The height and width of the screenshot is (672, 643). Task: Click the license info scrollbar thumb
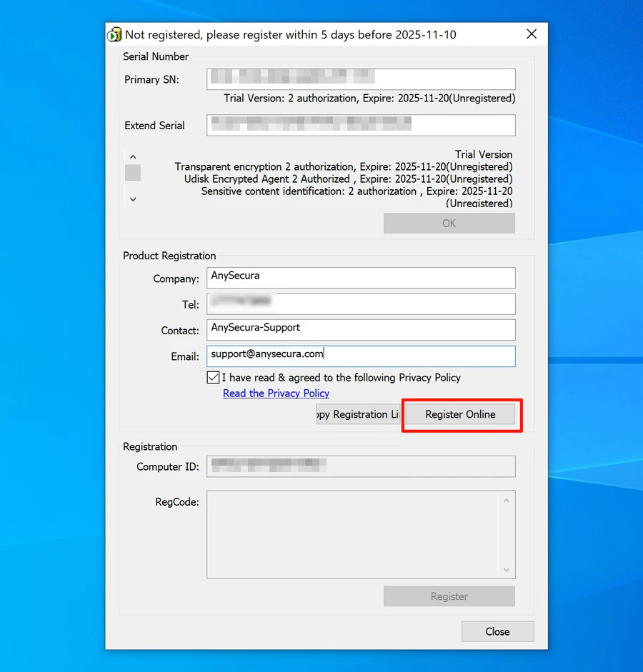click(x=133, y=173)
